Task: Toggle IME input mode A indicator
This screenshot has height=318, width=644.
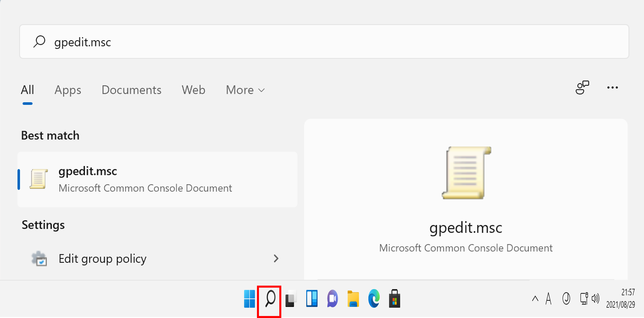Action: 548,298
